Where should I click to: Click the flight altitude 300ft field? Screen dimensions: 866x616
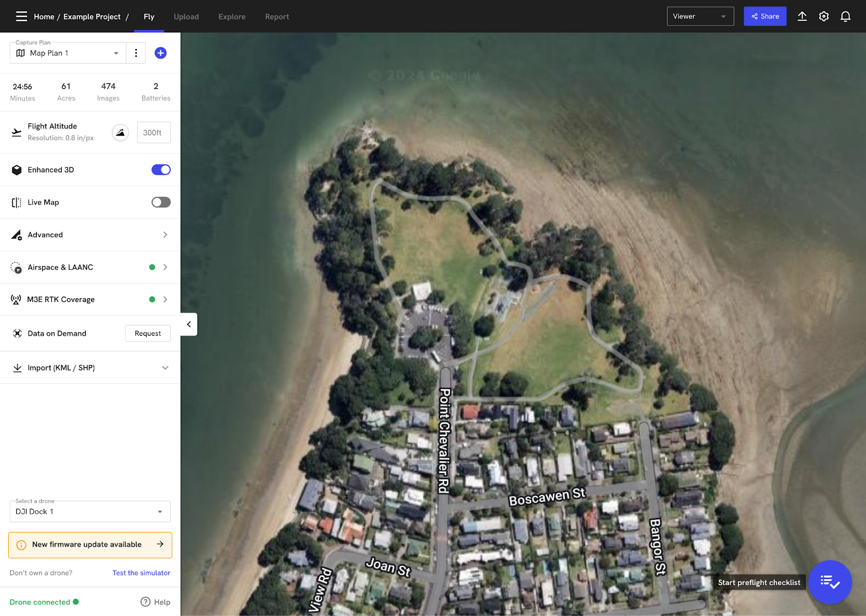(x=154, y=133)
